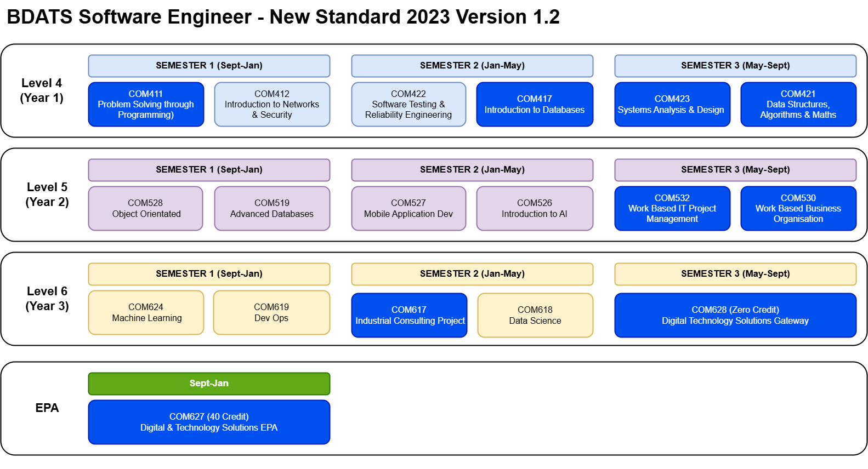The height and width of the screenshot is (469, 868).
Task: Click the COM618 Data Science module
Action: coord(535,315)
